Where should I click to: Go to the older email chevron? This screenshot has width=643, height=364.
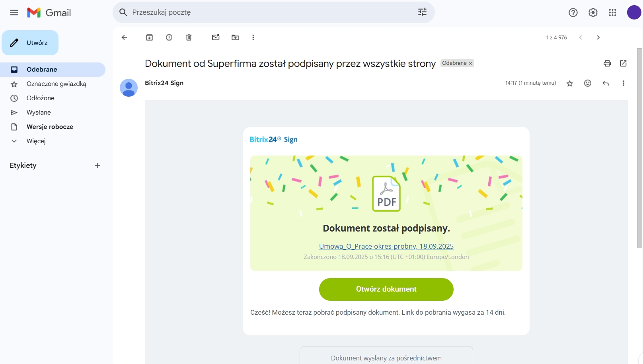(x=598, y=37)
